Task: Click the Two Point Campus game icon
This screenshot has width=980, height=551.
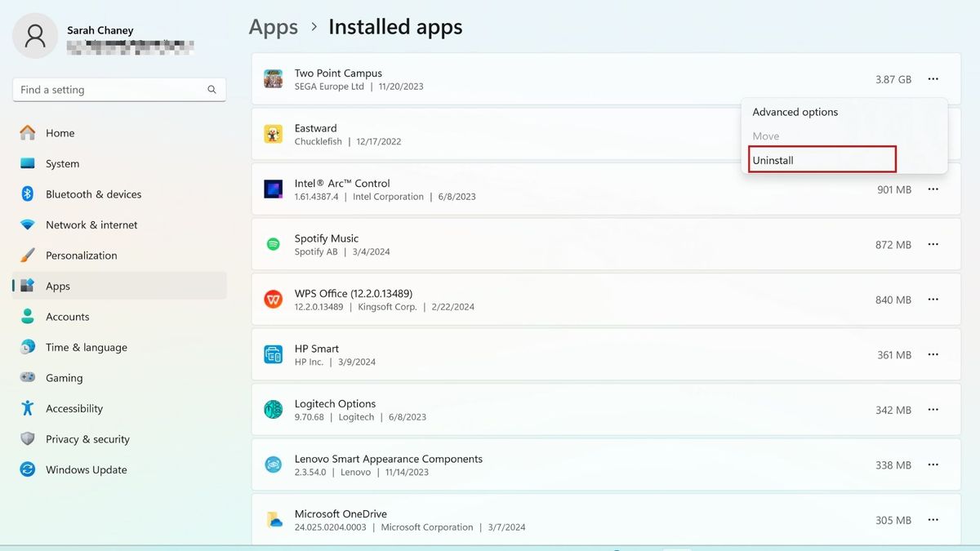Action: pyautogui.click(x=273, y=79)
